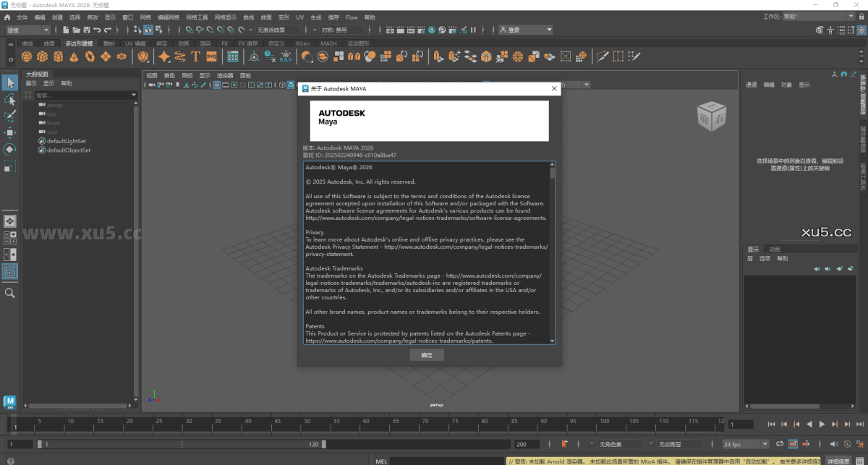Click the play forward button
Image resolution: width=868 pixels, height=465 pixels.
pyautogui.click(x=822, y=425)
